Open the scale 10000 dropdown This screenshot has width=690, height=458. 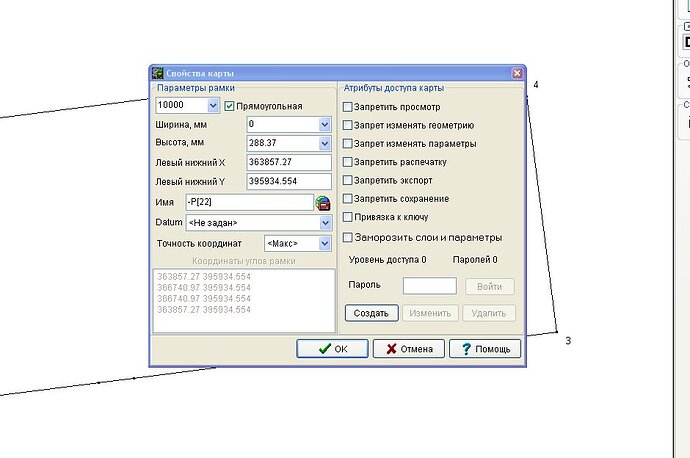(x=213, y=105)
